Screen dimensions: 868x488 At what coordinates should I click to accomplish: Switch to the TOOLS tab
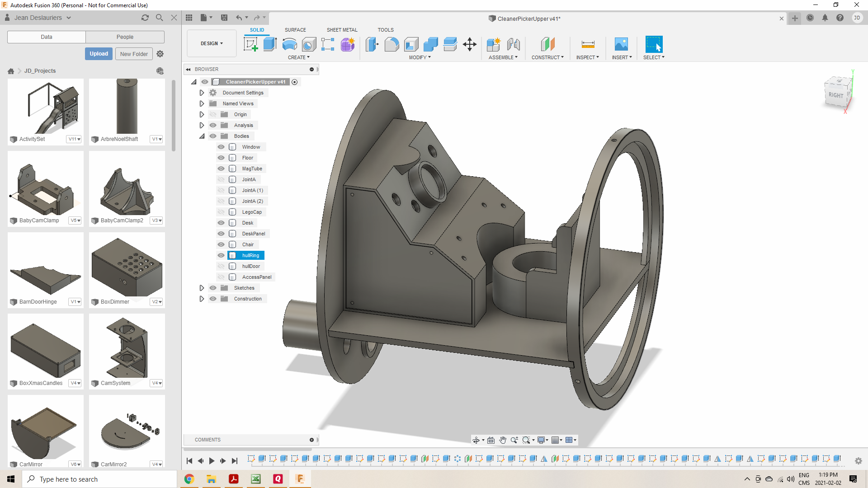[386, 30]
